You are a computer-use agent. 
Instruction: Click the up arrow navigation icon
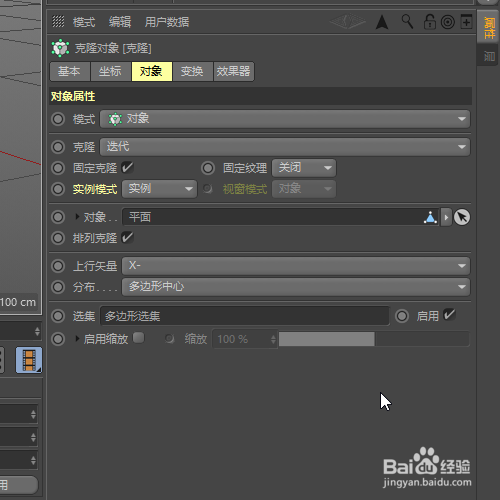pos(382,22)
